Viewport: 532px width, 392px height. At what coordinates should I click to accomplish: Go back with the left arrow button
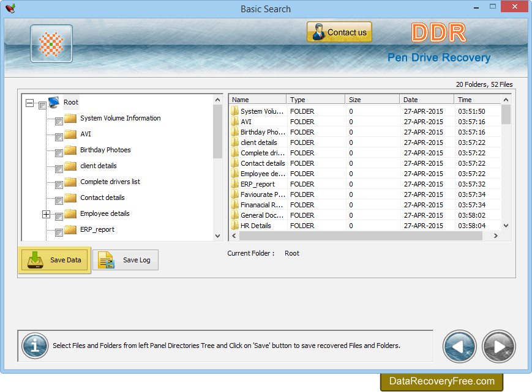pos(459,346)
